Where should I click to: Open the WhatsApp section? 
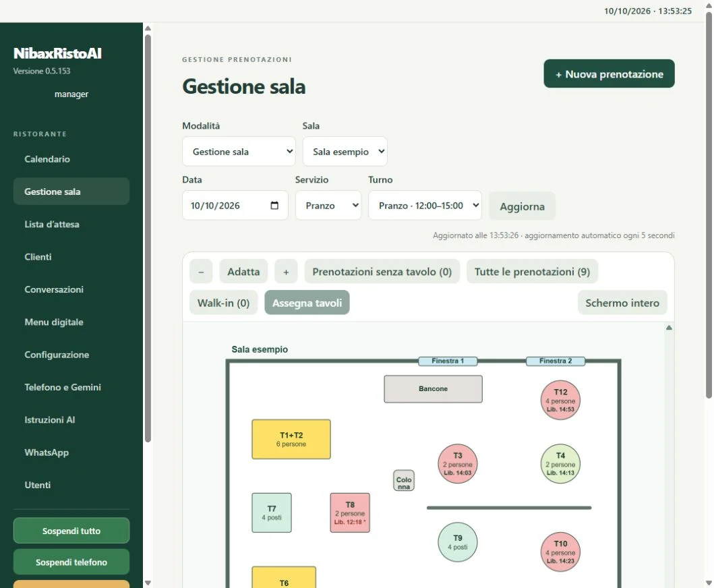point(71,452)
